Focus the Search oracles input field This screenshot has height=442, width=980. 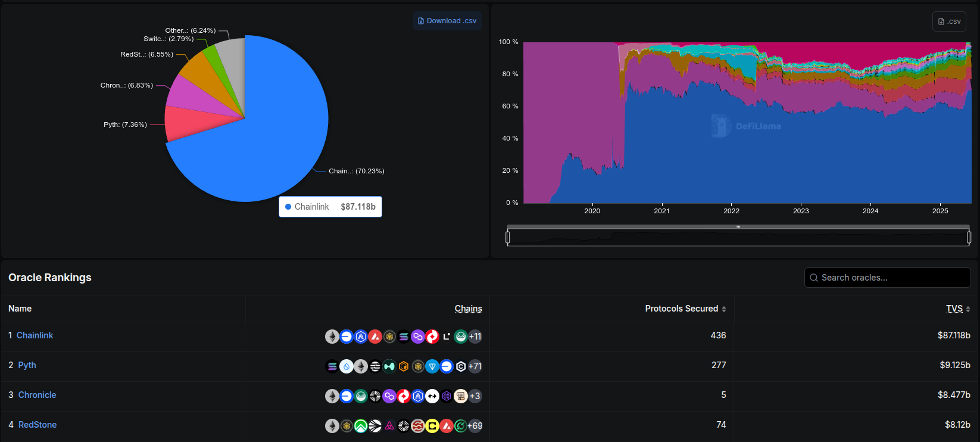click(x=887, y=278)
